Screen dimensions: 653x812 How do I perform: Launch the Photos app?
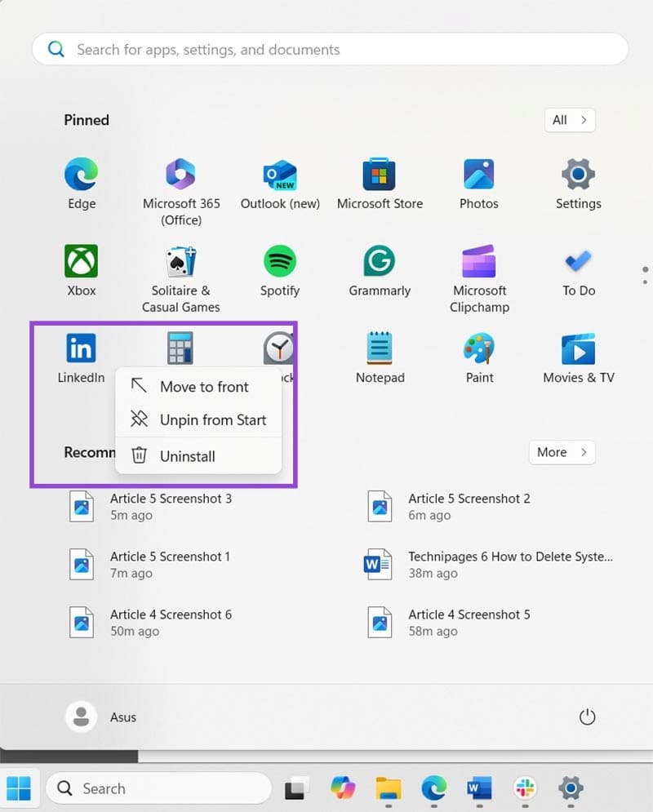[479, 184]
